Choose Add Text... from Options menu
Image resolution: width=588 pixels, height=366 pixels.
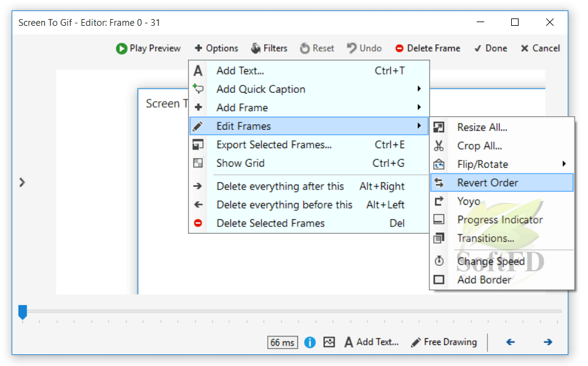309,71
